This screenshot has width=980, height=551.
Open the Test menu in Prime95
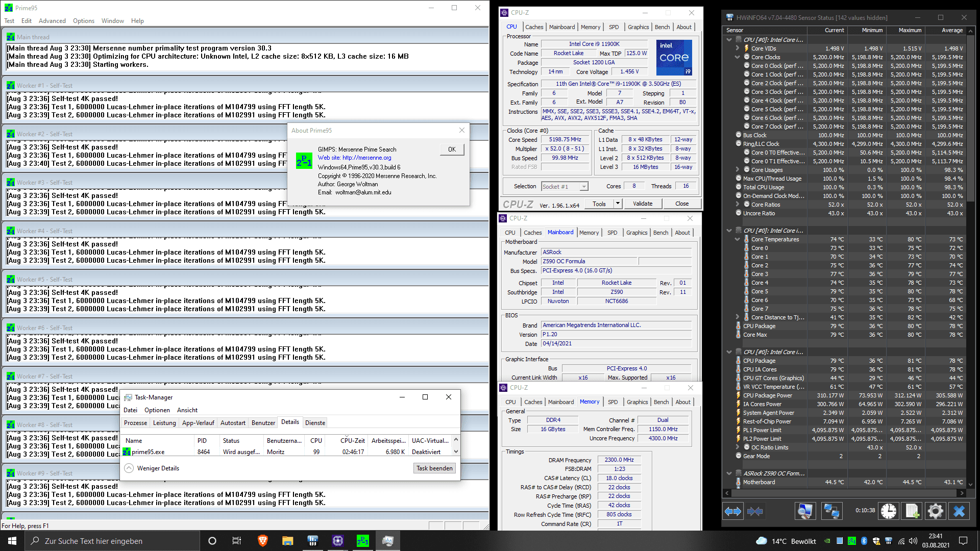pyautogui.click(x=9, y=21)
